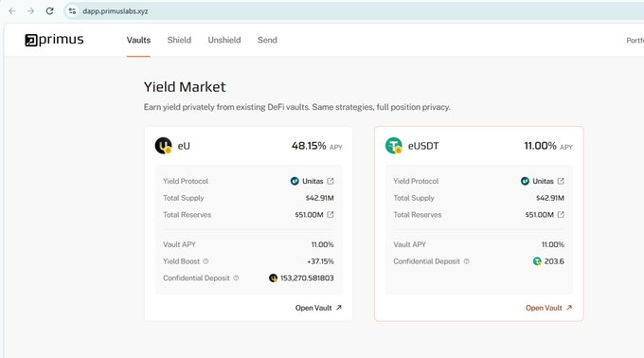Open Unitas external link in eUSDT card
The image size is (644, 358).
561,181
